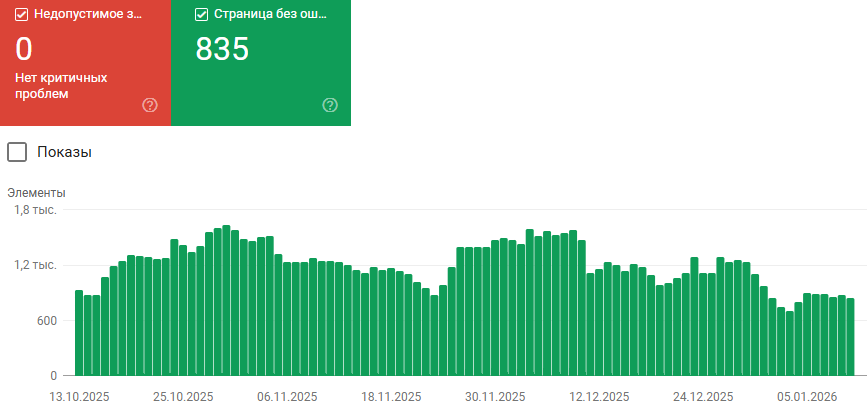
Task: Click the 0 invalid items count
Action: (24, 49)
